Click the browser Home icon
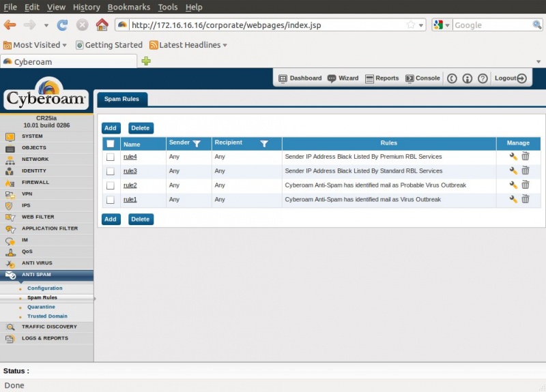Screen dimensions: 546x392 click(x=102, y=25)
